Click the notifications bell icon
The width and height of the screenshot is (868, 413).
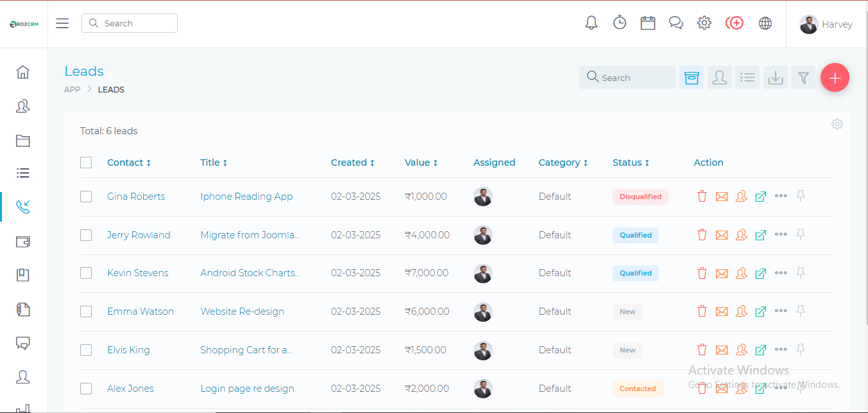click(591, 23)
